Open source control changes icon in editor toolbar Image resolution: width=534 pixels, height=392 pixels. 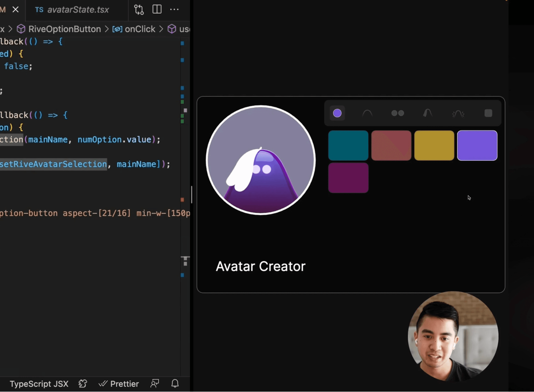[x=139, y=10]
